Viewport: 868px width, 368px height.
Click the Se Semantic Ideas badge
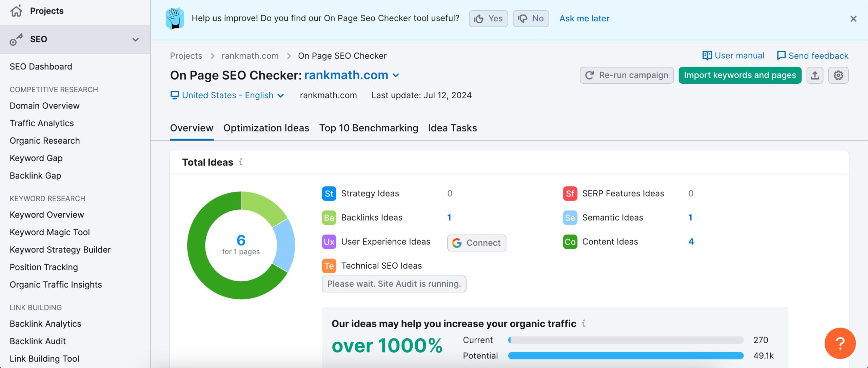pyautogui.click(x=570, y=218)
